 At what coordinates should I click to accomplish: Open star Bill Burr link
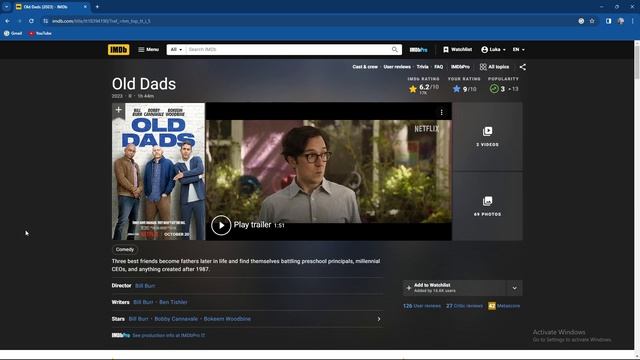coord(138,319)
